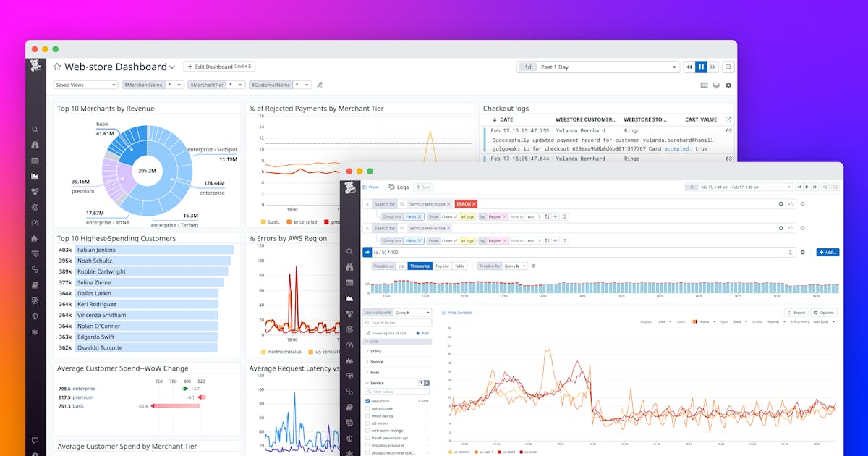Viewport: 868px width, 456px height.
Task: Switch to the Top List visualization tab
Action: (x=442, y=266)
